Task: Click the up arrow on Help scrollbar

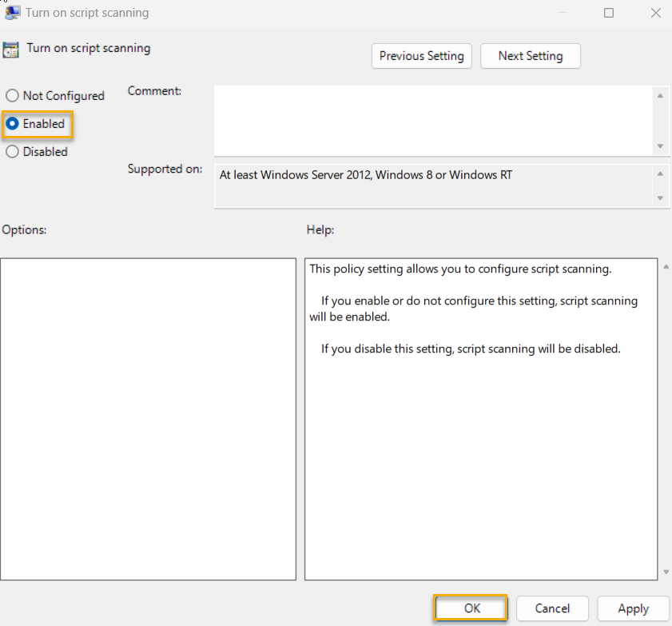Action: pos(666,265)
